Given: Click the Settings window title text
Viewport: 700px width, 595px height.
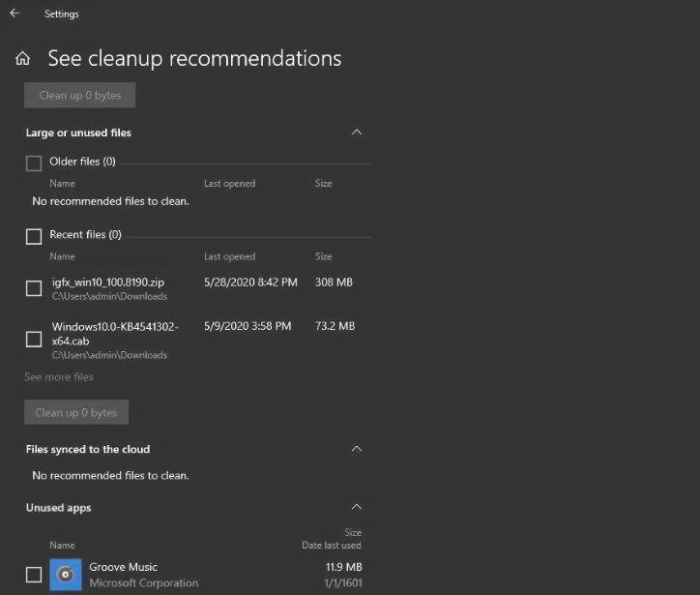Looking at the screenshot, I should (62, 14).
